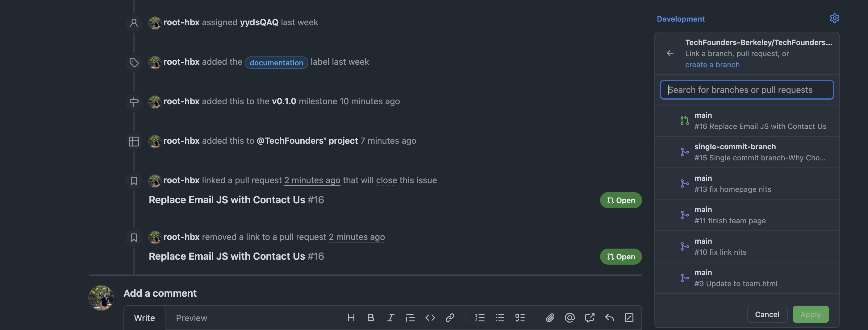Switch to the Preview tab

point(191,318)
